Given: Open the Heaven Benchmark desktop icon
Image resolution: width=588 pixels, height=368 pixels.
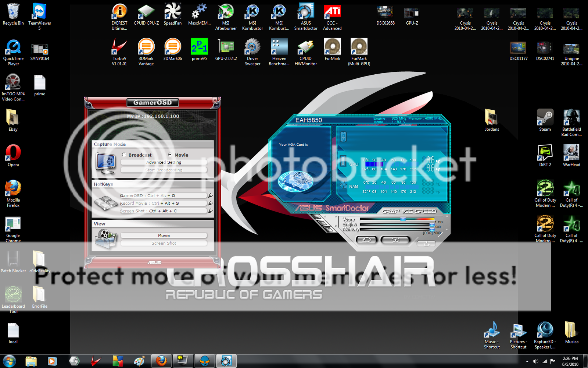Looking at the screenshot, I should pyautogui.click(x=279, y=52).
